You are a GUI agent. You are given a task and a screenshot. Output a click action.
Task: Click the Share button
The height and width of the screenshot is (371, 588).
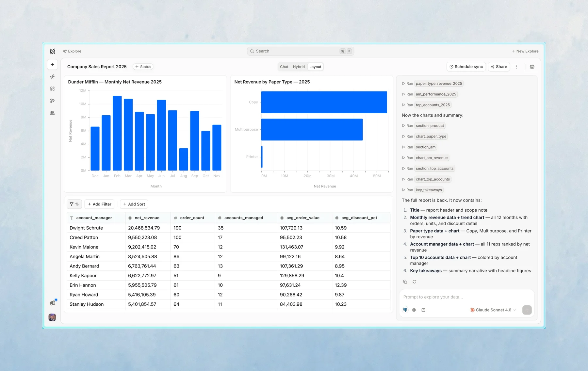[499, 67]
